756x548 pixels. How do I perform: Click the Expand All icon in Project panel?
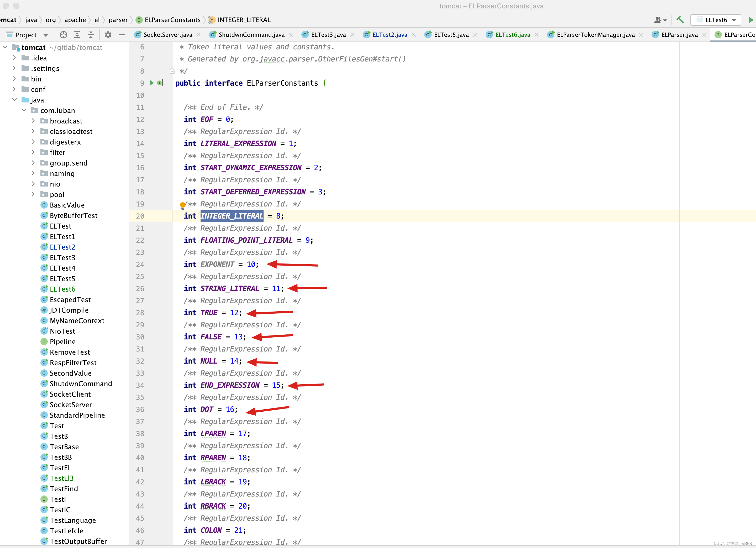pyautogui.click(x=77, y=35)
